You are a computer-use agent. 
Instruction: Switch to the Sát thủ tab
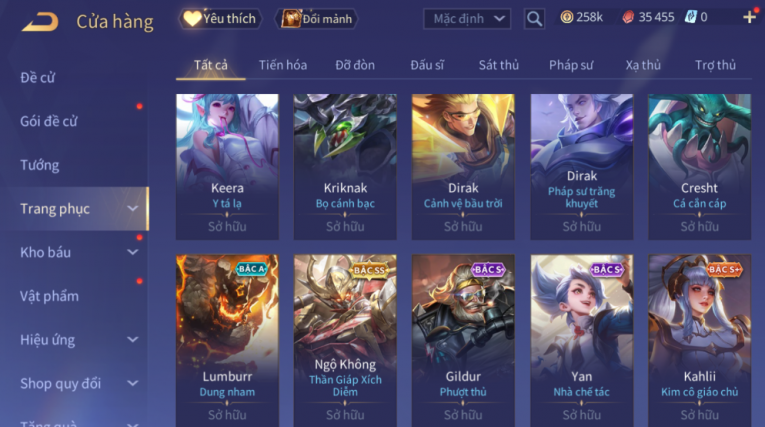tap(499, 65)
